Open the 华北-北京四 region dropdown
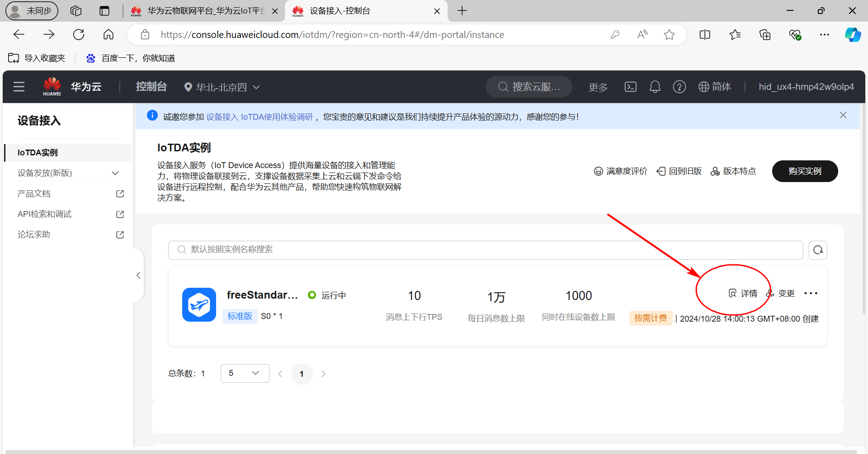Image resolution: width=868 pixels, height=454 pixels. [222, 87]
